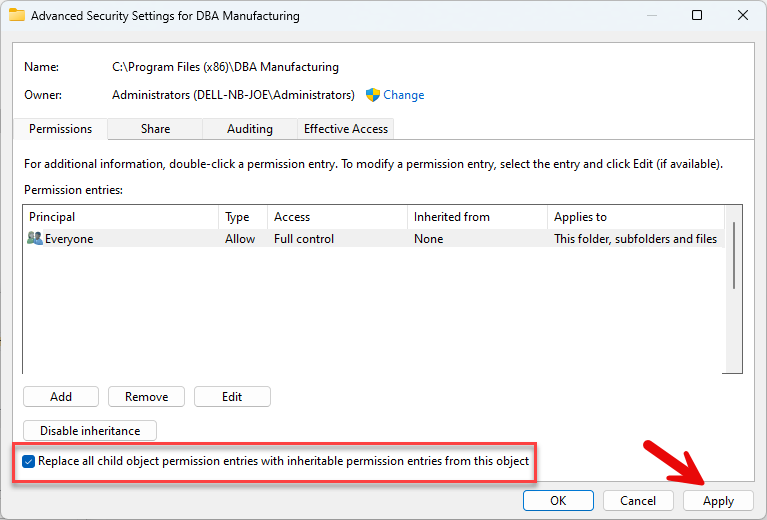Select the Everyone permission entry
This screenshot has height=520, width=767.
tap(374, 239)
